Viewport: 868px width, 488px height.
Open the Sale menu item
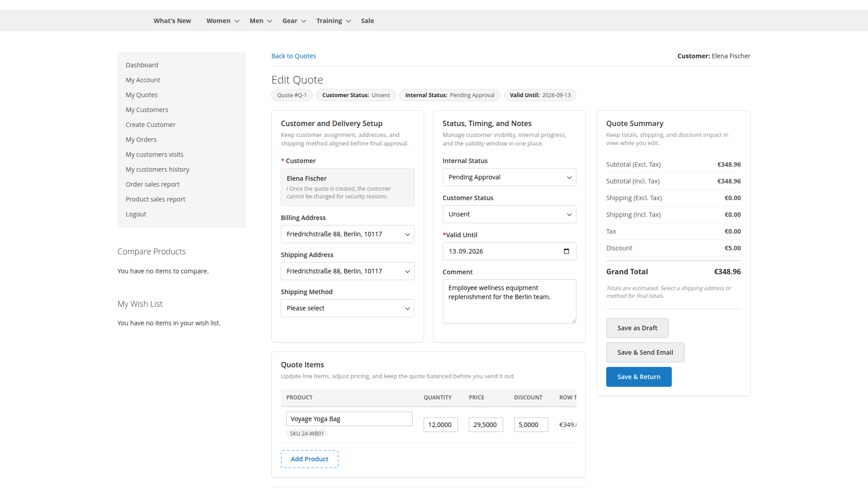point(368,21)
